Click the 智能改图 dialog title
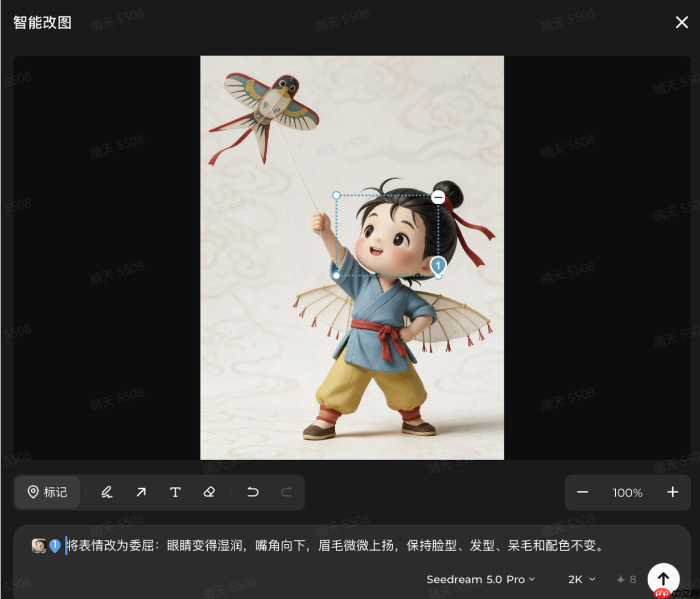Screen dimensions: 700x599 pos(42,22)
